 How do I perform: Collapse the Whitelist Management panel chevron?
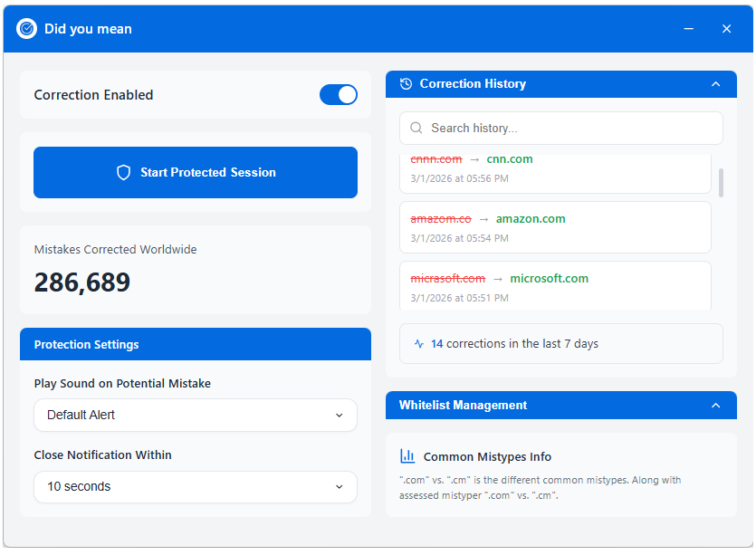[716, 406]
